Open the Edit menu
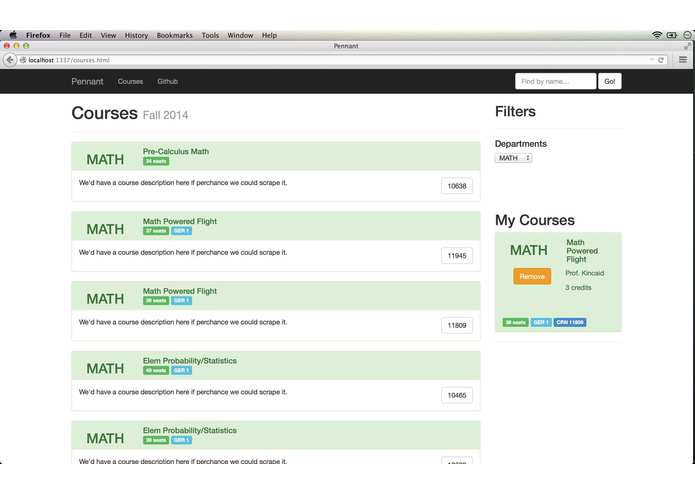Screen dimensions: 695x494 pyautogui.click(x=86, y=35)
